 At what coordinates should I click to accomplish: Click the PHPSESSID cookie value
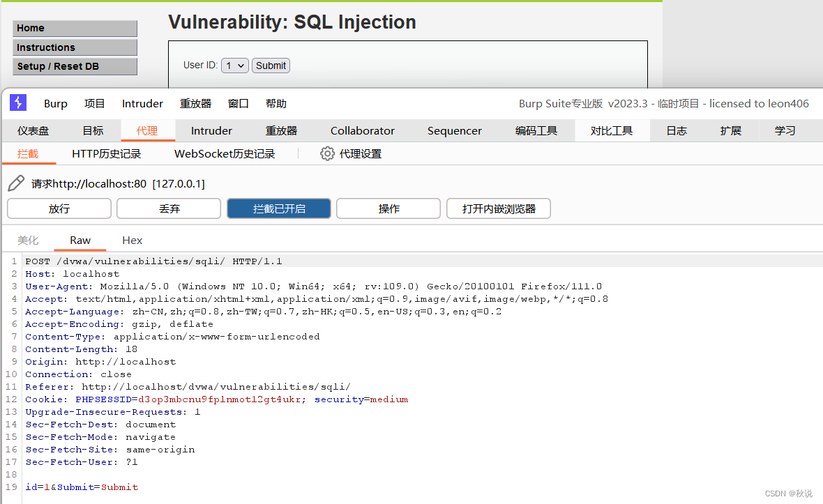coord(220,399)
